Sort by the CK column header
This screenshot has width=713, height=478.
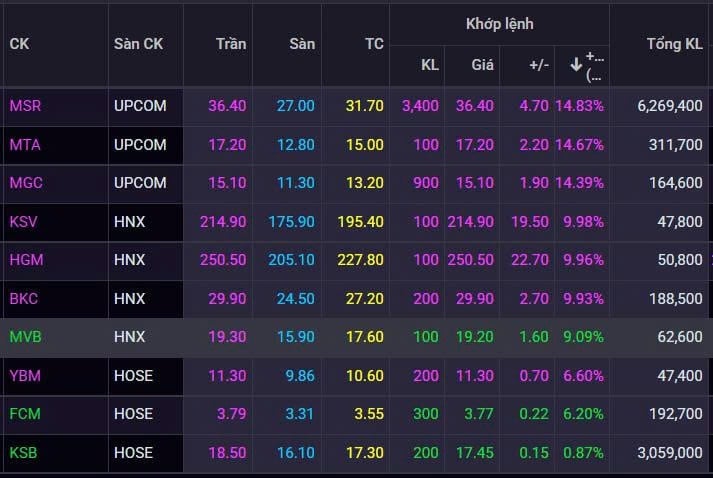pos(19,44)
